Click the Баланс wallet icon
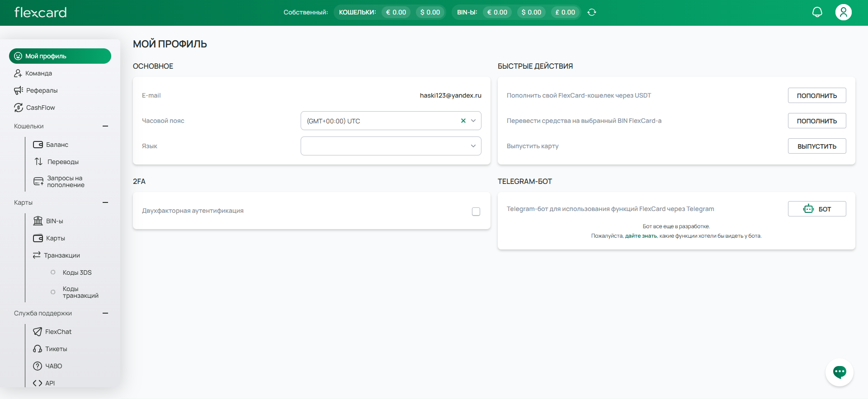This screenshot has width=868, height=399. click(x=38, y=145)
